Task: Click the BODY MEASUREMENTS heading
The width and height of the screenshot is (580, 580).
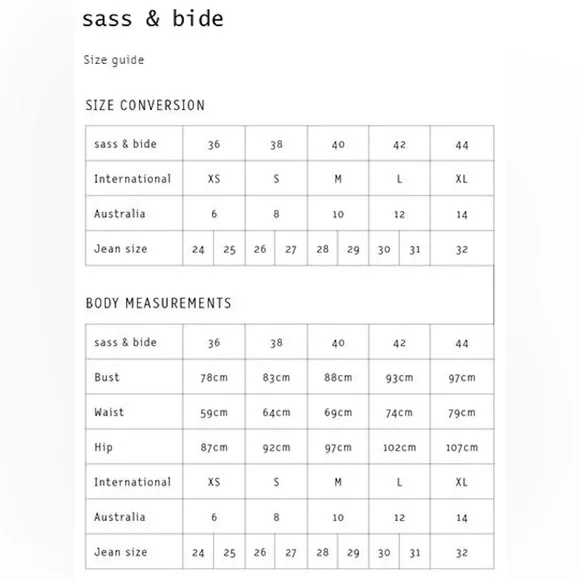Action: 158,303
